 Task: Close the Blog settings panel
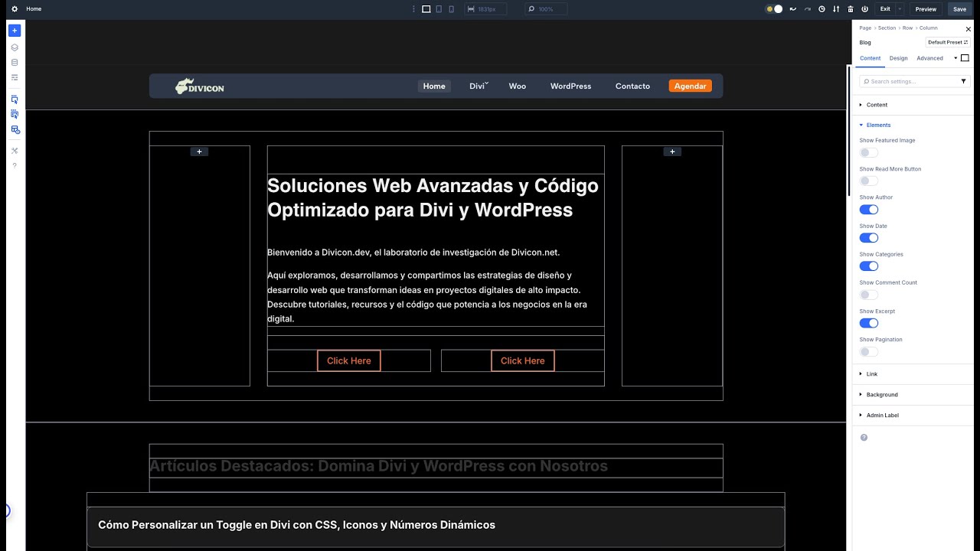(968, 29)
